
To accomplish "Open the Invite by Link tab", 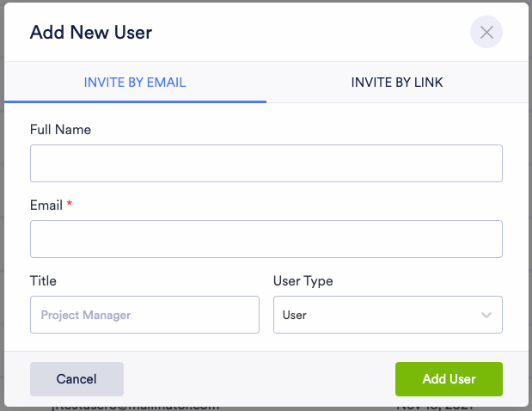I will tap(397, 83).
